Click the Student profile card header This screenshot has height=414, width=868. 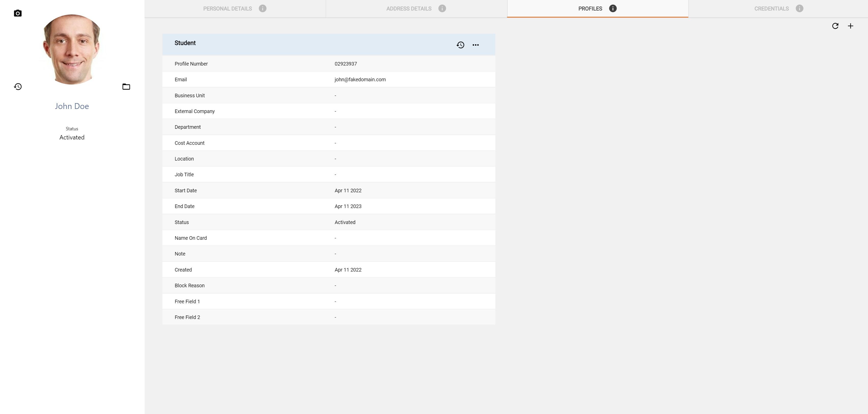click(329, 44)
